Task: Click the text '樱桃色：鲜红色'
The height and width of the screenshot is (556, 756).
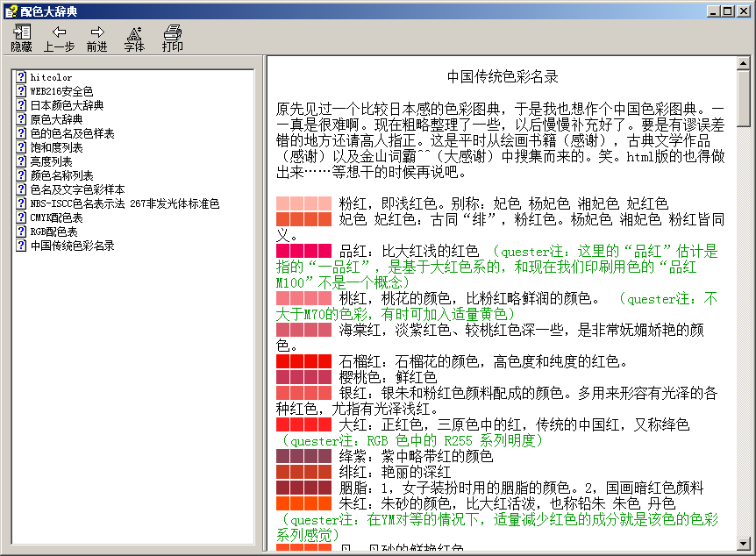Action: pyautogui.click(x=389, y=377)
